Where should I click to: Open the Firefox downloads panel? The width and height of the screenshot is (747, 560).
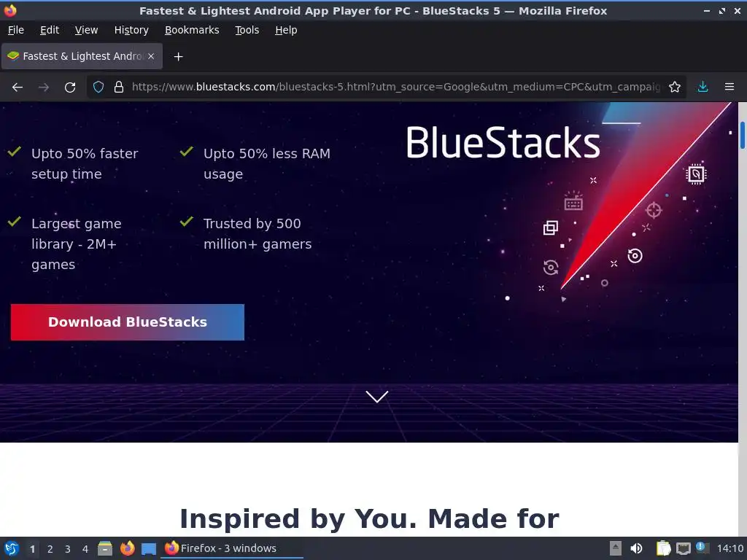coord(703,87)
